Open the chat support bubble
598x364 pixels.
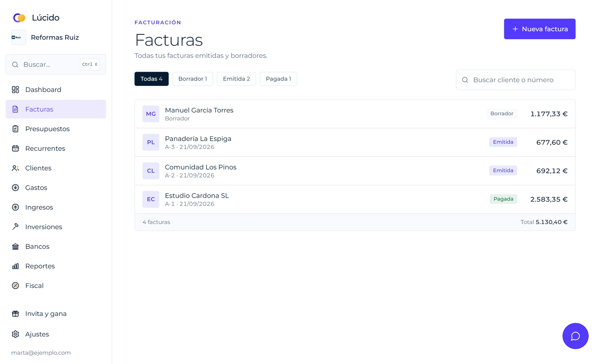coord(575,336)
